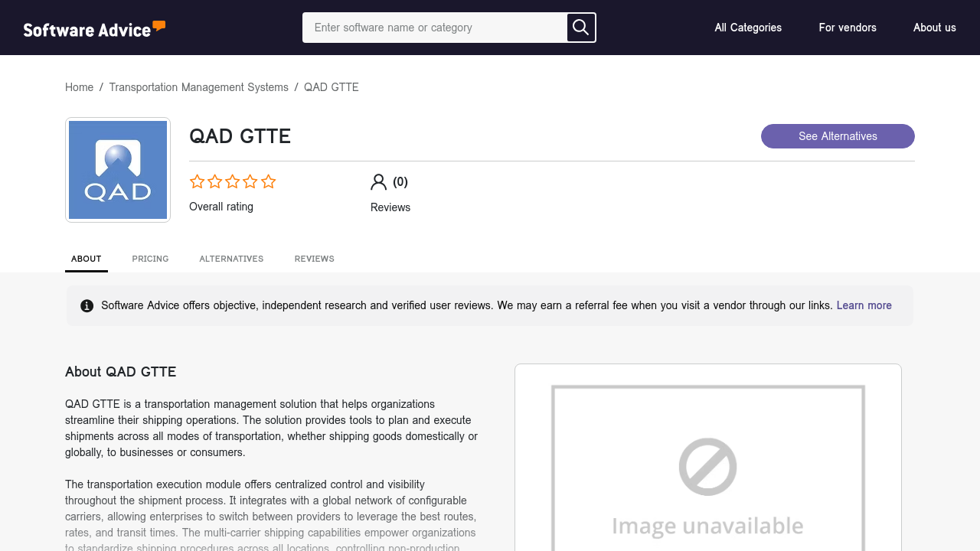Image resolution: width=980 pixels, height=551 pixels.
Task: Open the For vendors page
Action: (x=848, y=28)
